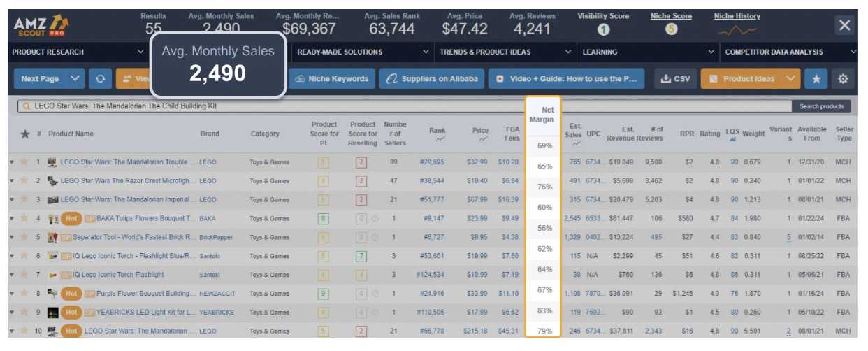This screenshot has width=868, height=351.
Task: Click the magnifier icon in the search box
Action: (27, 107)
